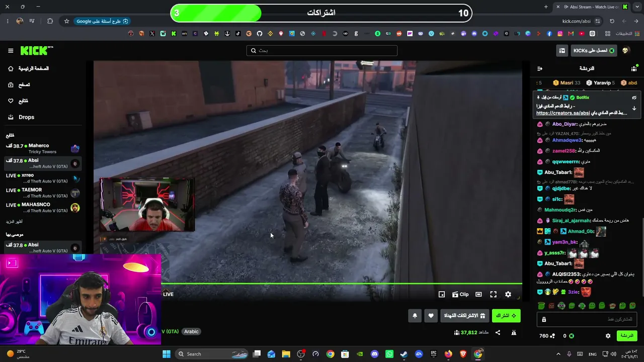Select the first green emote in quick emotes

[541, 306]
